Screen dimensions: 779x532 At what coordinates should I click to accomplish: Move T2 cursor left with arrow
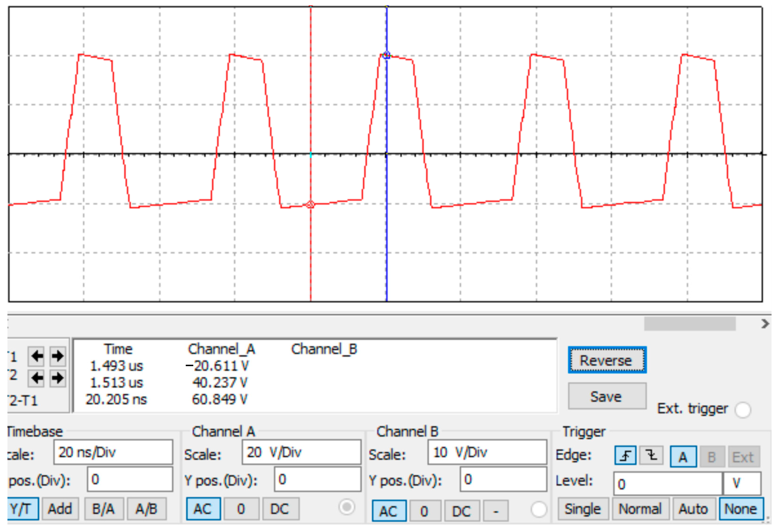[x=36, y=378]
